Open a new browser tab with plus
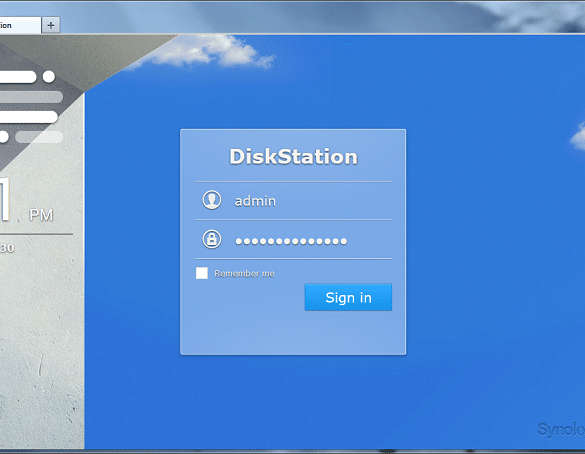 [51, 25]
